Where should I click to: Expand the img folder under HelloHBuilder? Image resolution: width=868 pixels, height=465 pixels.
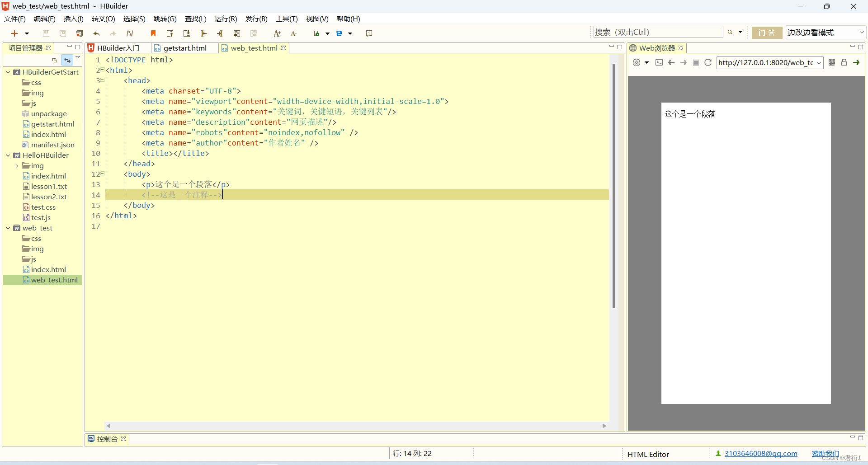click(17, 166)
